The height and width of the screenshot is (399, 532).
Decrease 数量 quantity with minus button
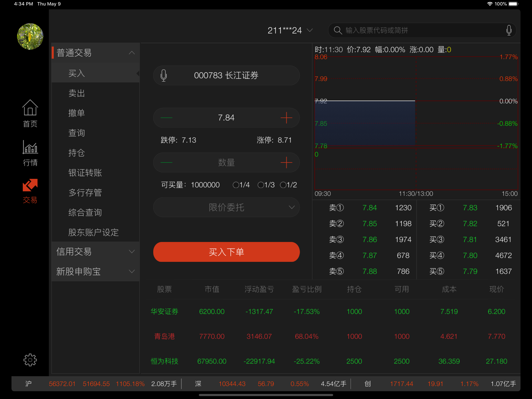(166, 162)
